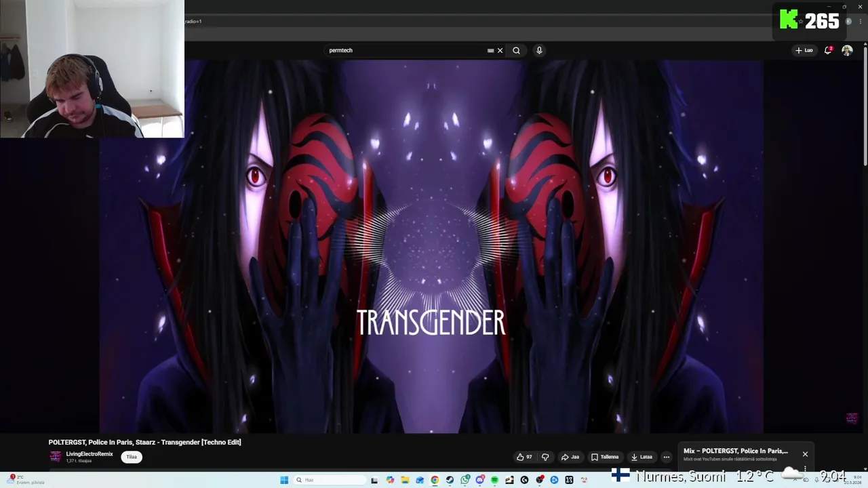Click the video title POLTERGST Transgender Techno Edit

144,442
